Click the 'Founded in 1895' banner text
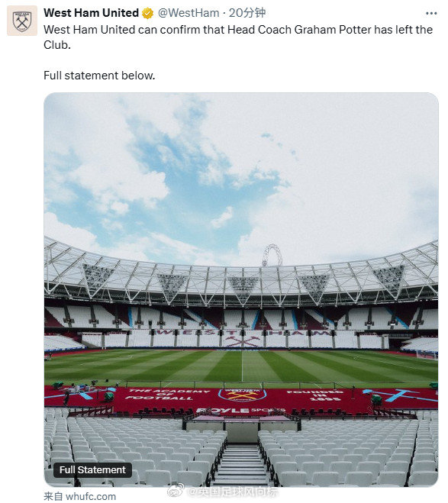The image size is (448, 503). (314, 395)
